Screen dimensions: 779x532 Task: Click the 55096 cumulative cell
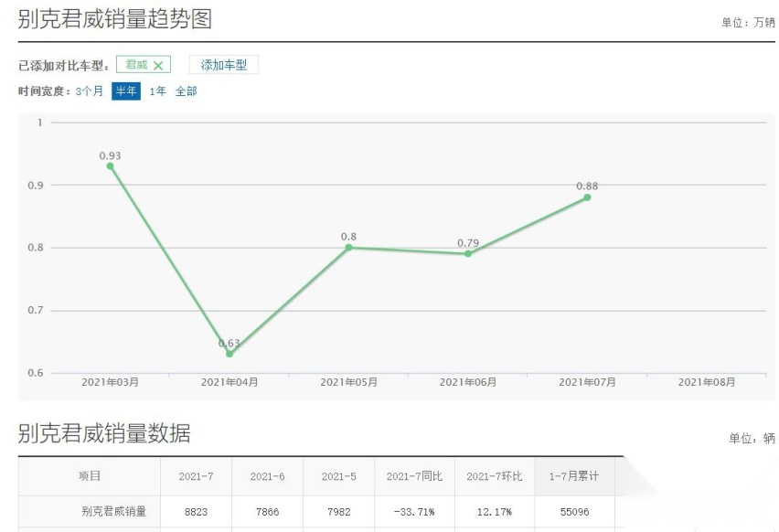pyautogui.click(x=574, y=512)
